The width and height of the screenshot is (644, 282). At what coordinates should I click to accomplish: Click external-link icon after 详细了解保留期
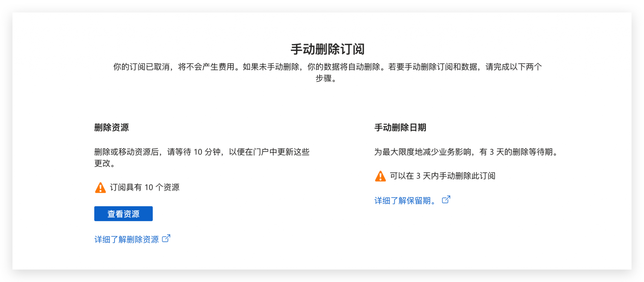coord(446,200)
